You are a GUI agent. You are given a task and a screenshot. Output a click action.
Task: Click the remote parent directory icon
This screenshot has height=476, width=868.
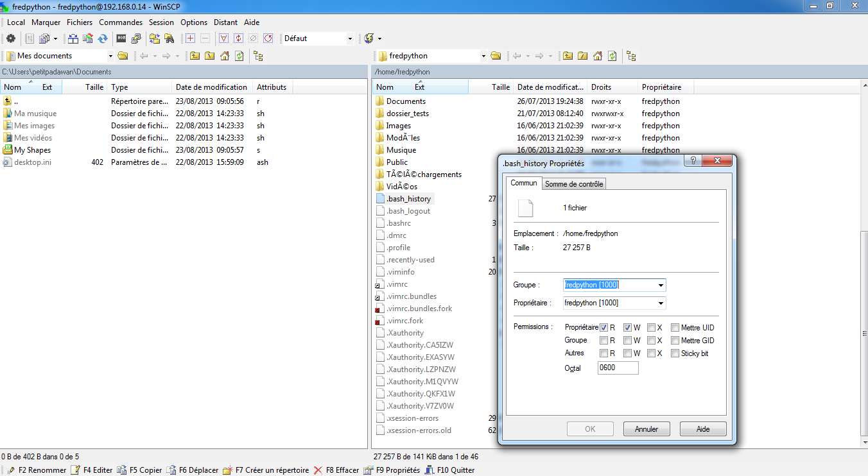(568, 55)
